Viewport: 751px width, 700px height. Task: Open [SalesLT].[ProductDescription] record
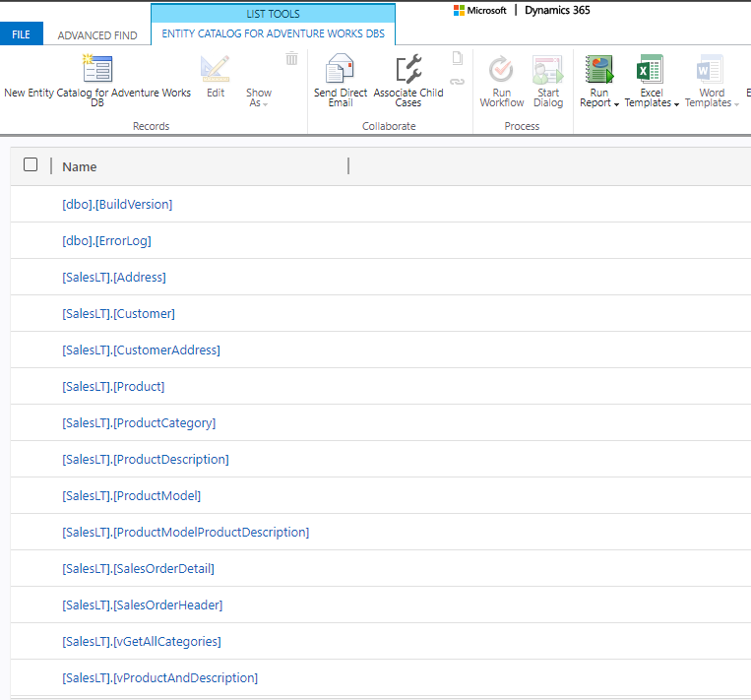click(146, 460)
